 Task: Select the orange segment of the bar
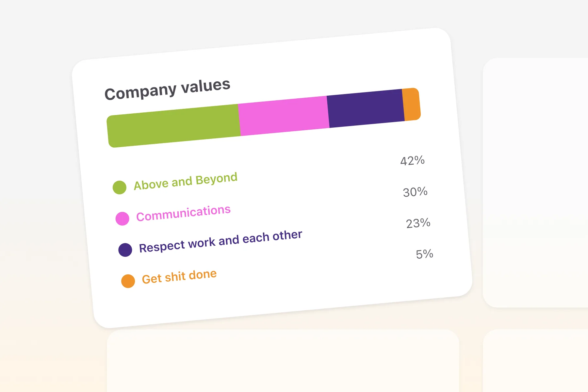pyautogui.click(x=412, y=104)
